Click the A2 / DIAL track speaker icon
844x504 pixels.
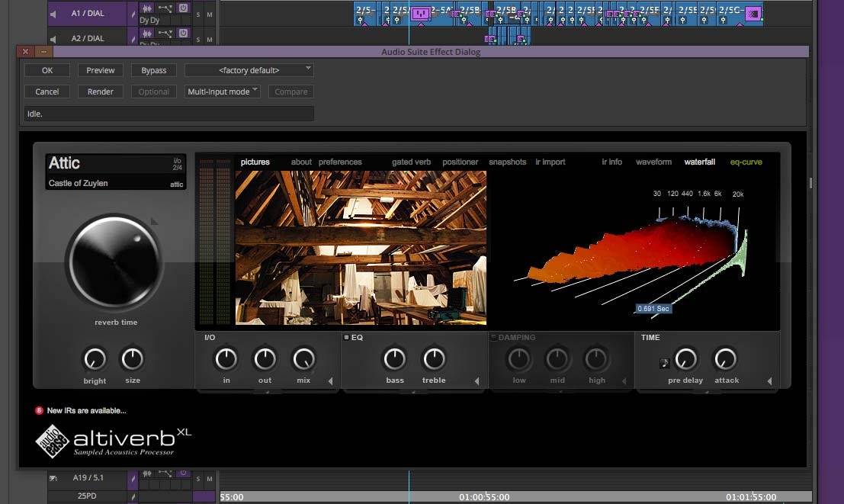(x=53, y=39)
